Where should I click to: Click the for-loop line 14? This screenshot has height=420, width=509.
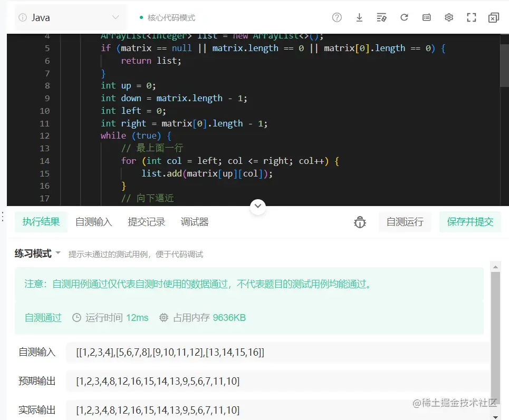click(x=230, y=161)
